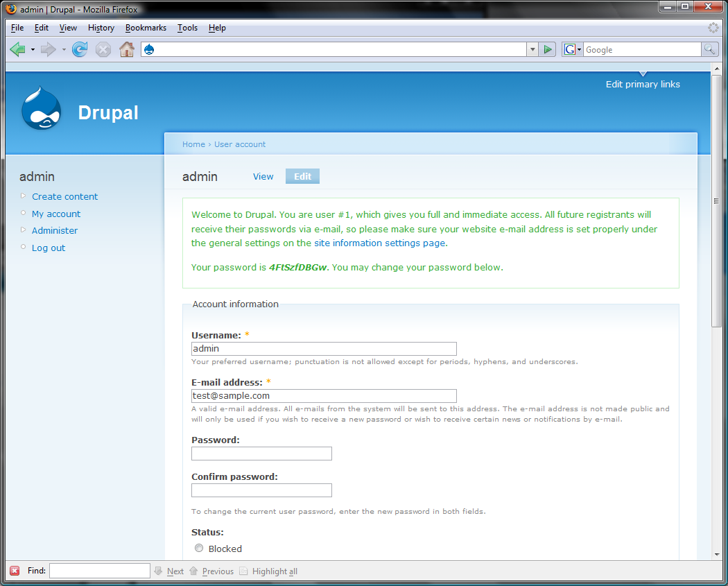Image resolution: width=728 pixels, height=586 pixels.
Task: Click the vertical scrollbar thumb
Action: tap(716, 200)
